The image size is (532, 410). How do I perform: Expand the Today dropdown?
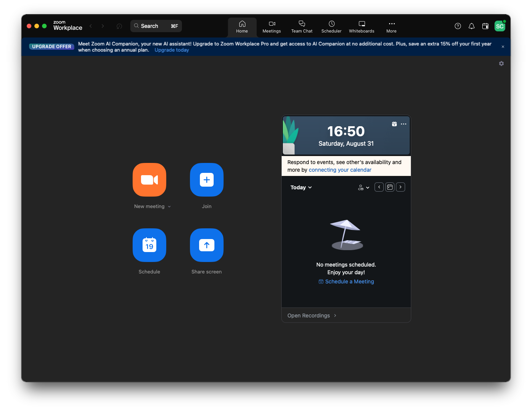pyautogui.click(x=301, y=187)
